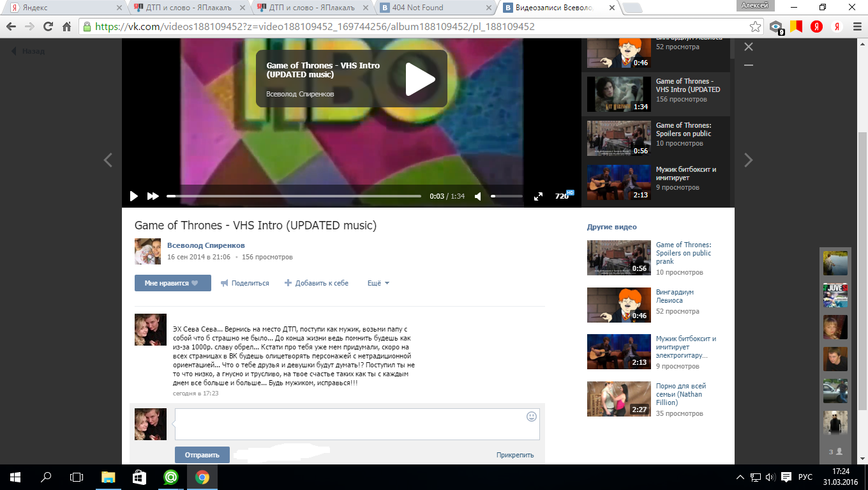Skip to the next video in player controls
868x490 pixels.
(153, 196)
